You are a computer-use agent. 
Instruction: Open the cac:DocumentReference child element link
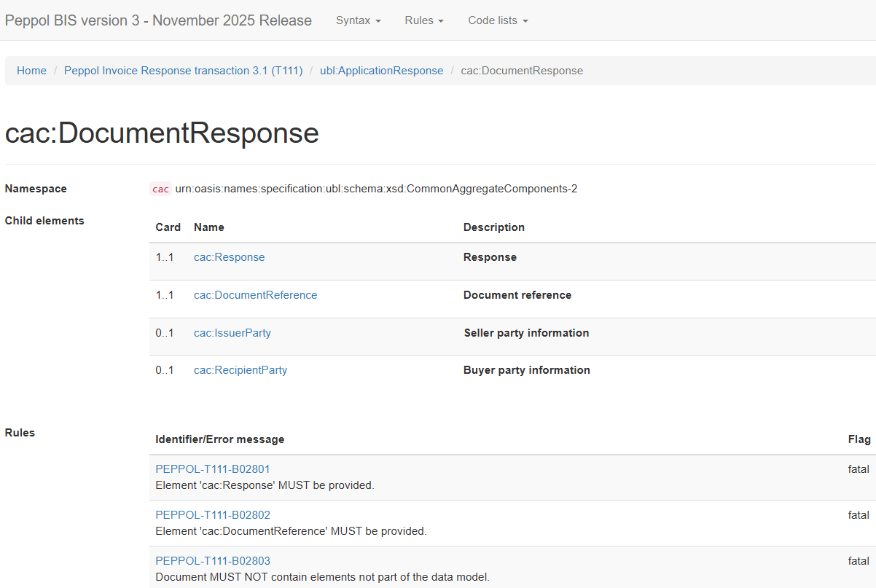pos(256,295)
